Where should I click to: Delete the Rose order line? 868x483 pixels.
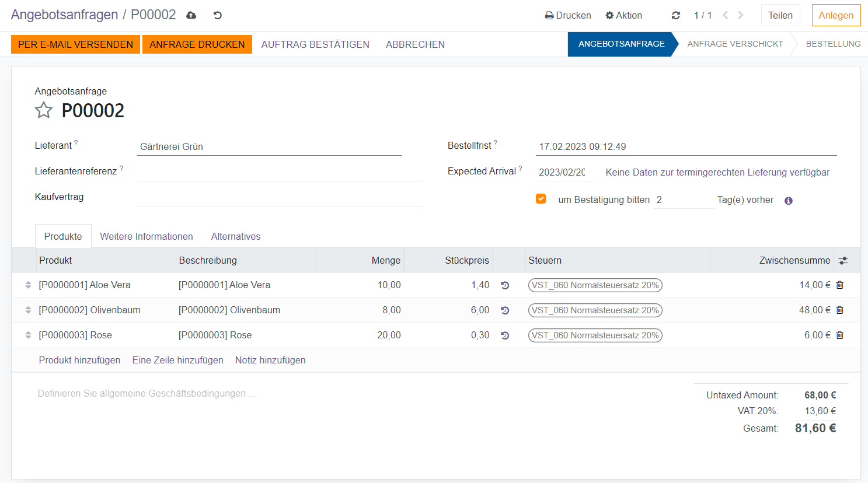coord(840,335)
